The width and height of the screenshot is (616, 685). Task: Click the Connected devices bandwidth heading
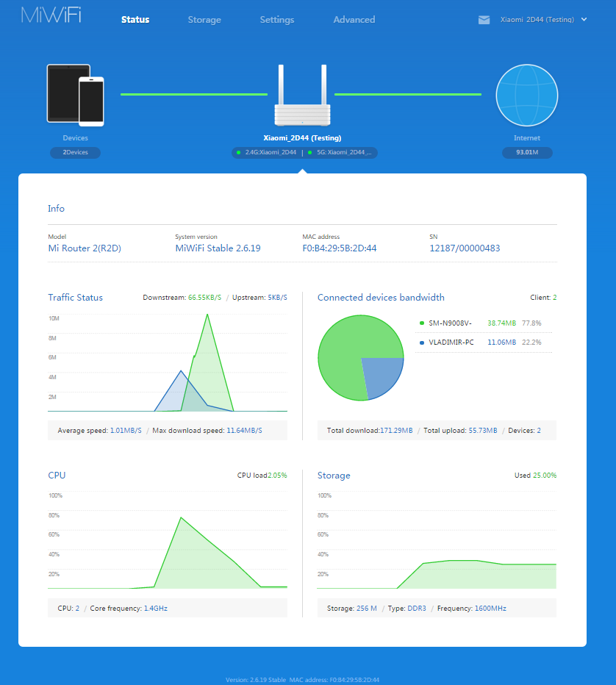coord(381,298)
